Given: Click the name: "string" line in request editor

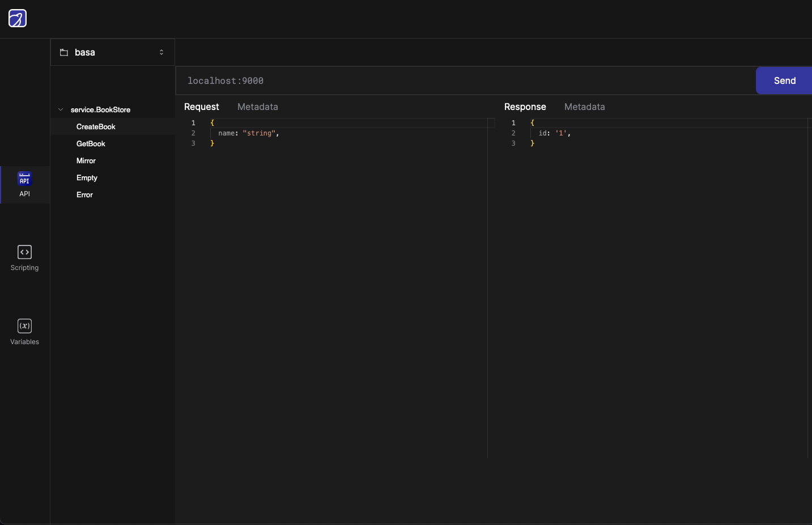Looking at the screenshot, I should pos(249,133).
